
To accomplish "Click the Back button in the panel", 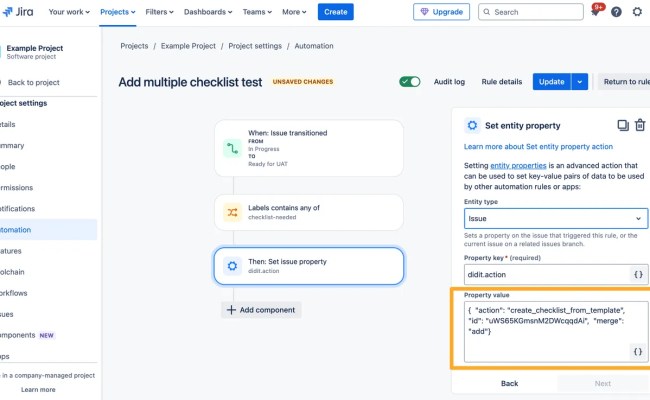I will 509,383.
